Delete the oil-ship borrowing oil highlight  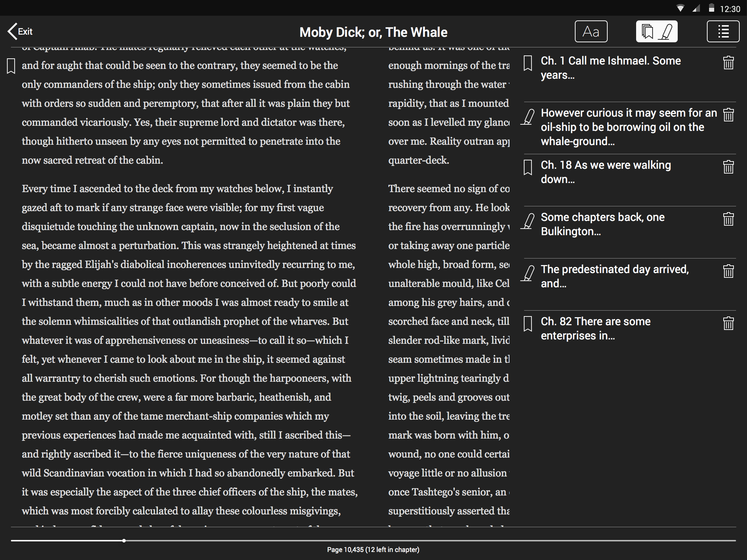tap(728, 115)
